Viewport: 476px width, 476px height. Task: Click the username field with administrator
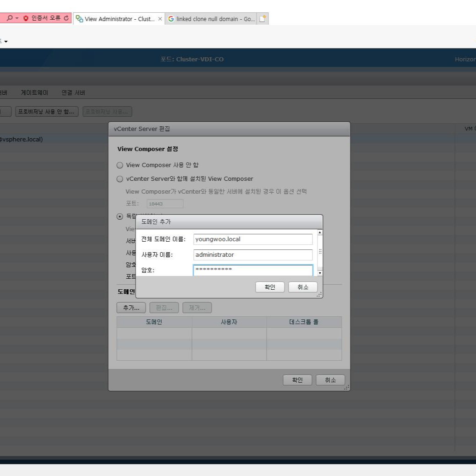(x=253, y=254)
